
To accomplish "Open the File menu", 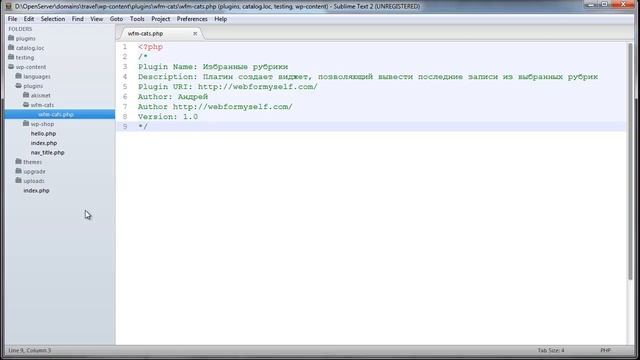I will click(x=12, y=19).
